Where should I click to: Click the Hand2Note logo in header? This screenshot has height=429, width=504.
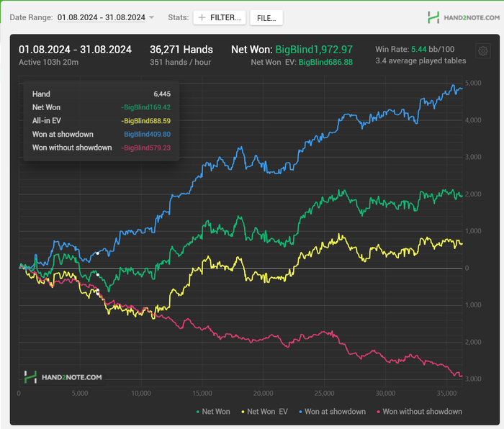click(459, 17)
